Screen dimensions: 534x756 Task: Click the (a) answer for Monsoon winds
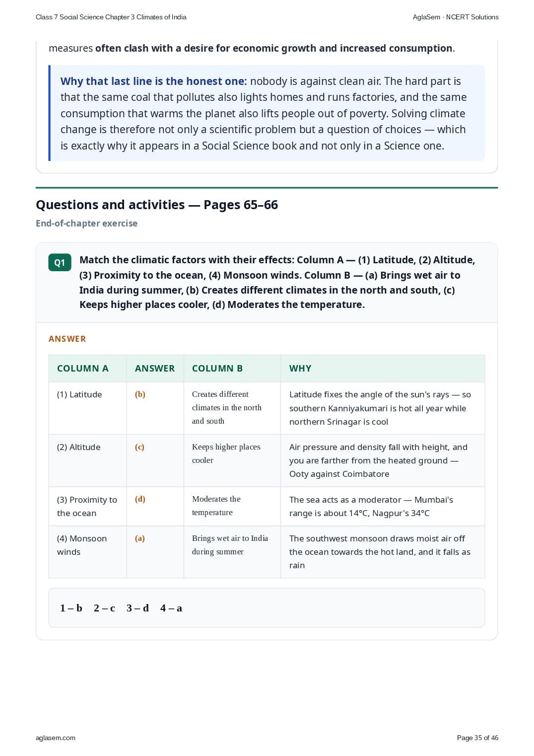(x=140, y=538)
